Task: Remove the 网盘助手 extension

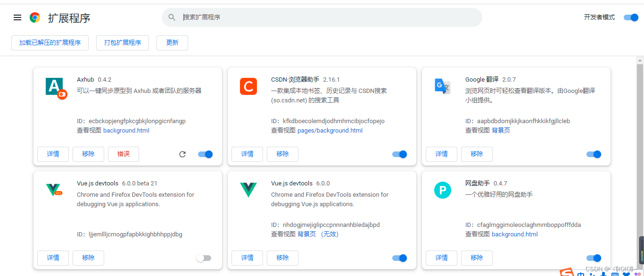Action: [x=477, y=258]
